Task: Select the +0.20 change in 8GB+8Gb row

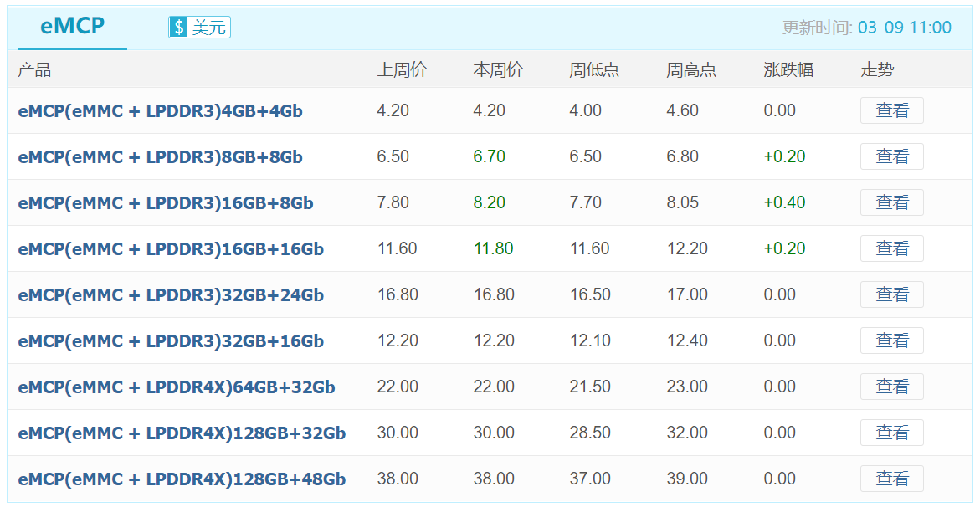Action: 784,156
